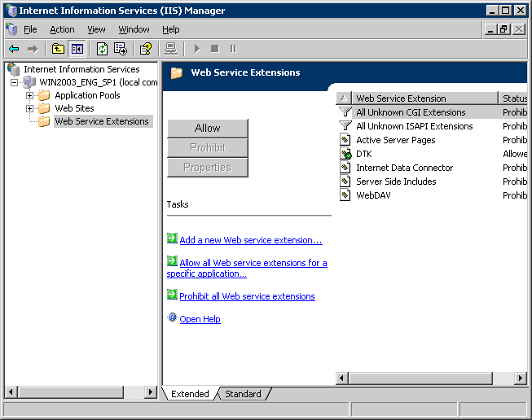Select the WebDAV extension row

(x=374, y=195)
